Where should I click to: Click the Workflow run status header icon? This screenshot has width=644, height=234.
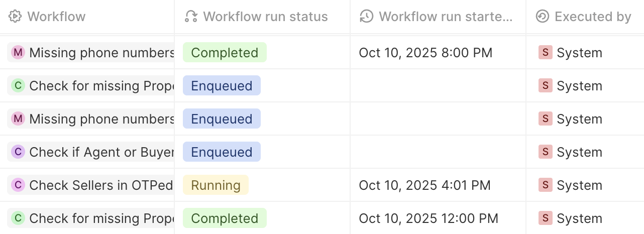pyautogui.click(x=191, y=17)
